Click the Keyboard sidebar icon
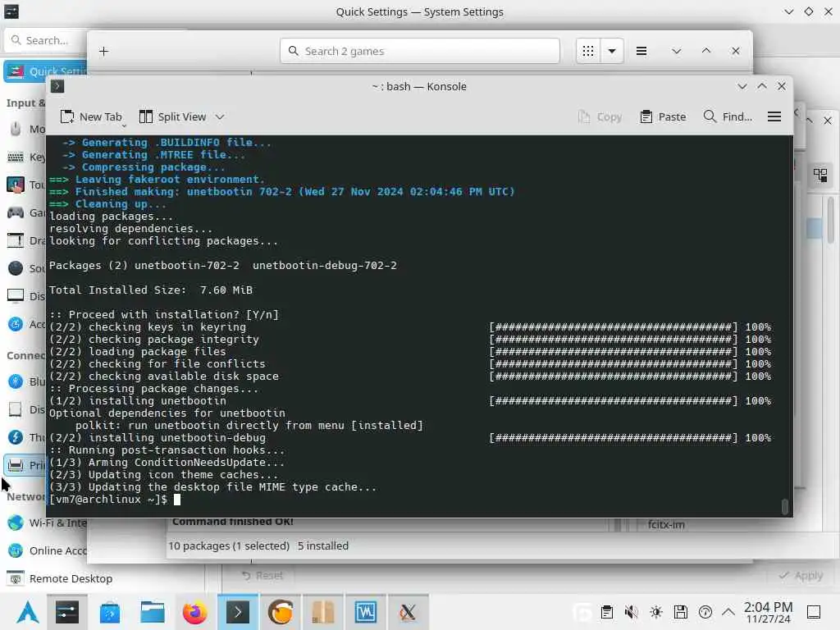840x630 pixels. click(16, 157)
